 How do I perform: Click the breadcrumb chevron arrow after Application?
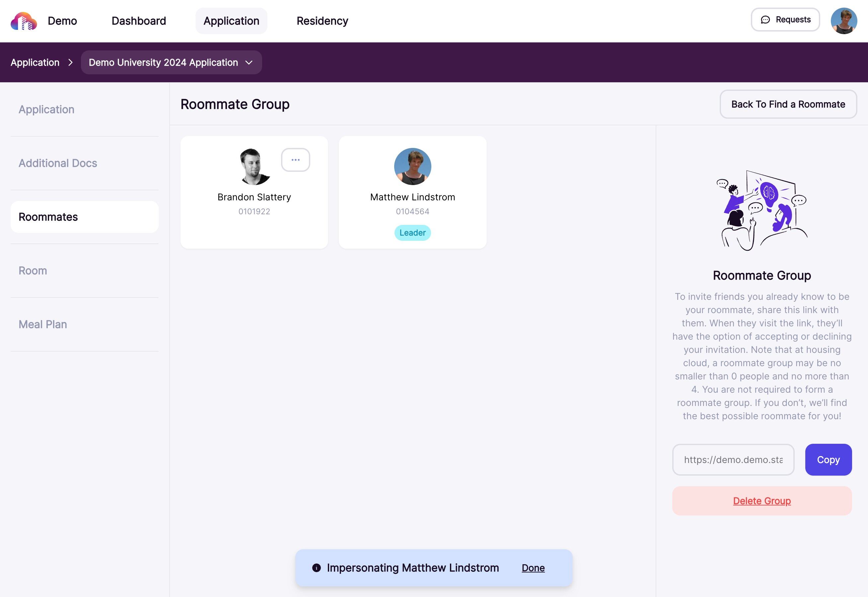point(70,62)
